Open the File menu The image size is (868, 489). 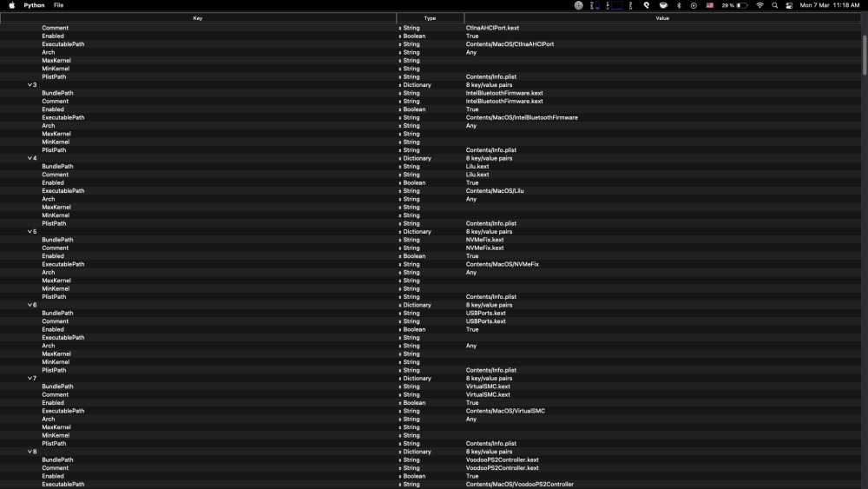pyautogui.click(x=58, y=5)
